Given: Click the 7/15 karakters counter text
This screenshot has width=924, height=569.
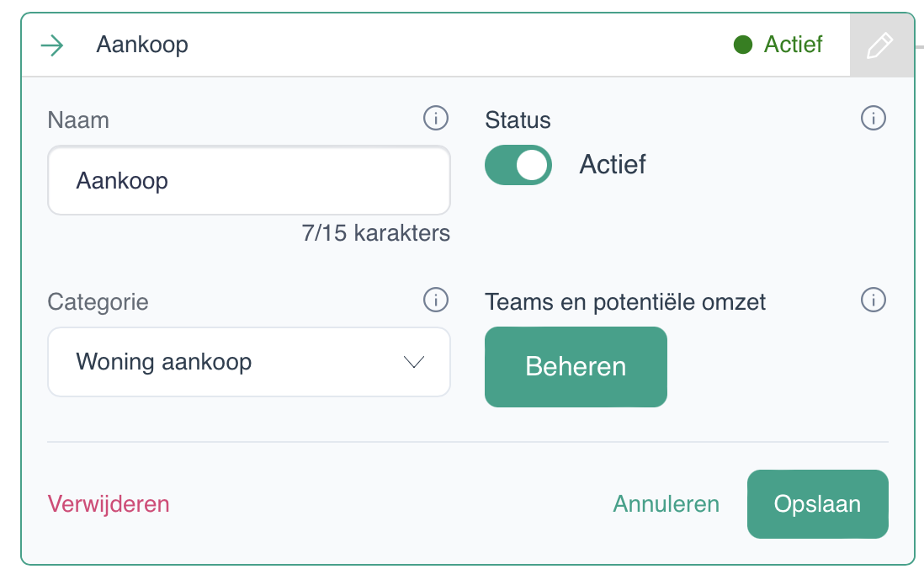Looking at the screenshot, I should pyautogui.click(x=376, y=233).
